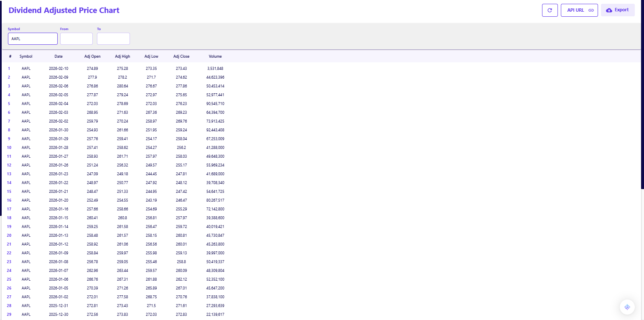Sort by the Volume column header
Image resolution: width=644 pixels, height=320 pixels.
tap(215, 56)
